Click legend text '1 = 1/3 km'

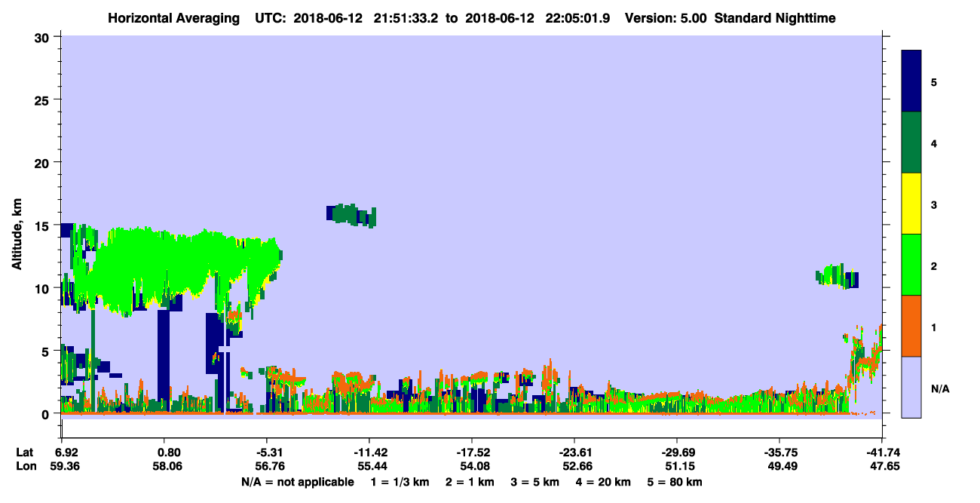tap(400, 482)
